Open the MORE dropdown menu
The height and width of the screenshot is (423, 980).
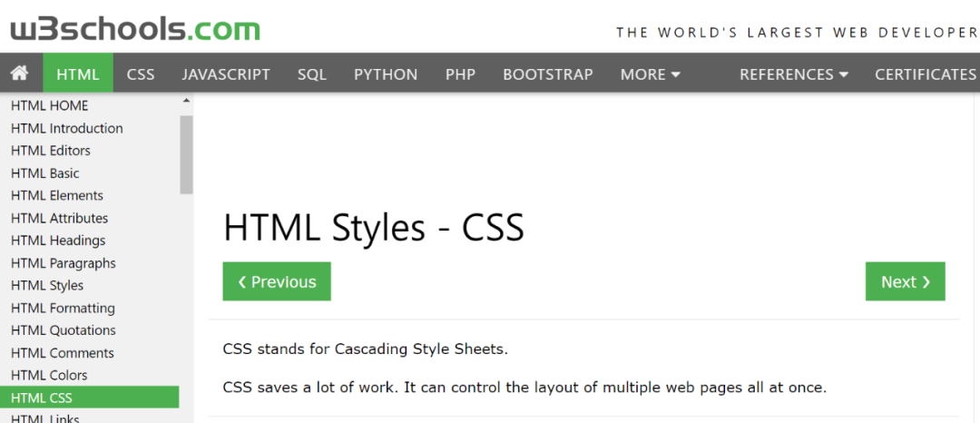[650, 74]
